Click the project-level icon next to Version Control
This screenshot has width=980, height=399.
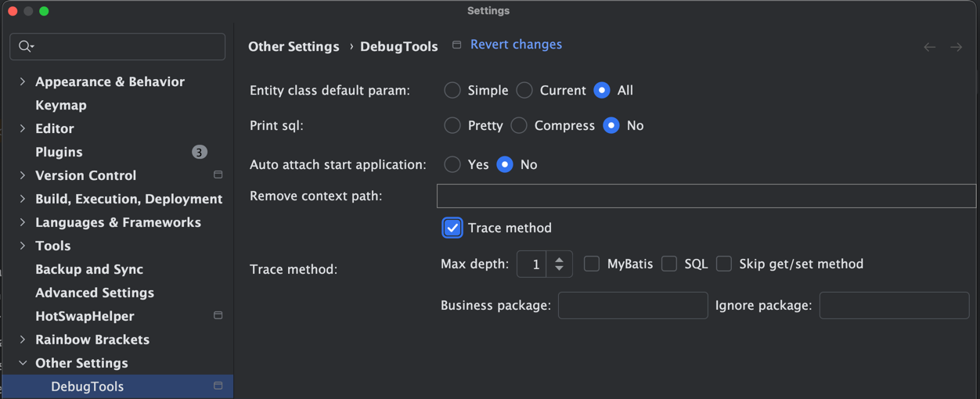tap(218, 174)
